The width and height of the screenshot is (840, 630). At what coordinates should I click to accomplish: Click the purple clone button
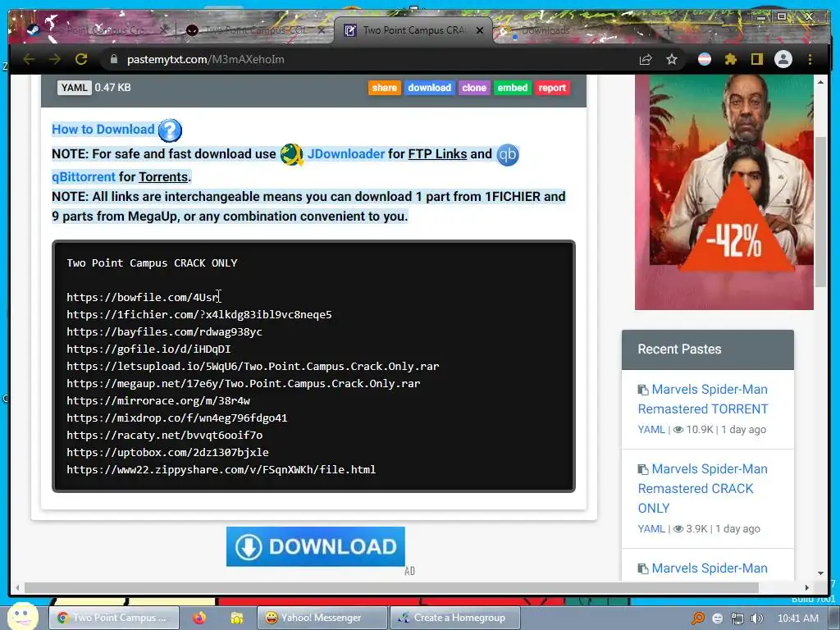coord(474,88)
